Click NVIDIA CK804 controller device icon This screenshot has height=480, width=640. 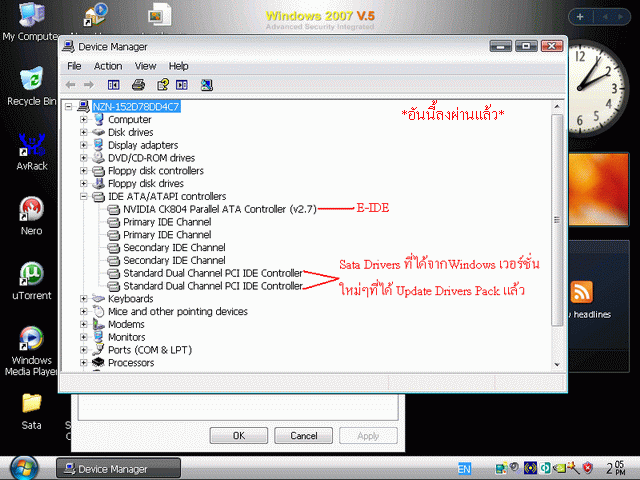pos(113,209)
